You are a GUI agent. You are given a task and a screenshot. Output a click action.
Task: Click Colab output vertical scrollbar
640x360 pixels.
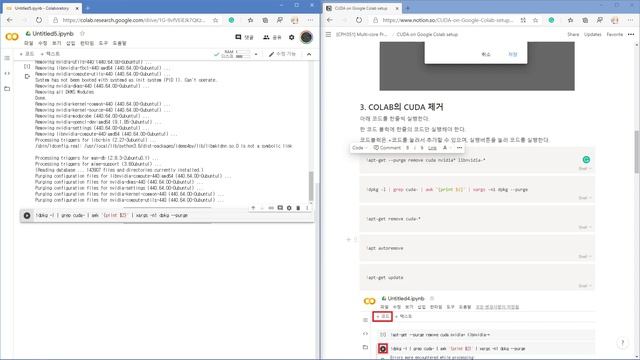click(x=311, y=186)
